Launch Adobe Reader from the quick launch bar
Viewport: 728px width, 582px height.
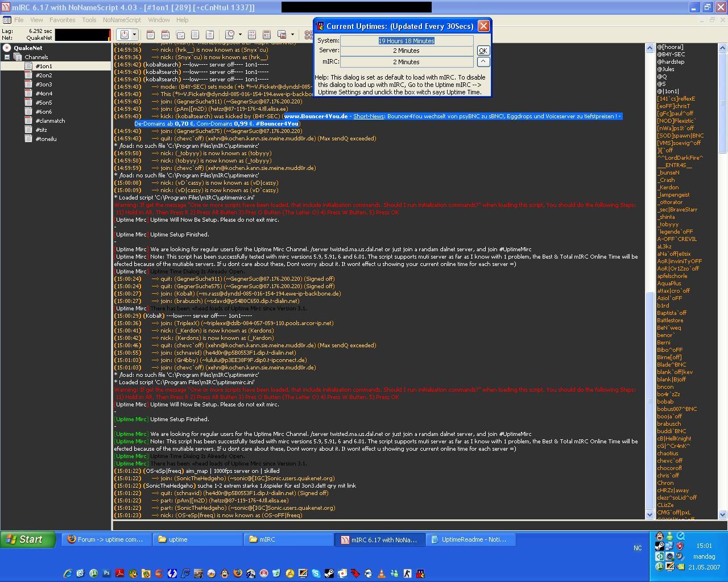point(119,573)
